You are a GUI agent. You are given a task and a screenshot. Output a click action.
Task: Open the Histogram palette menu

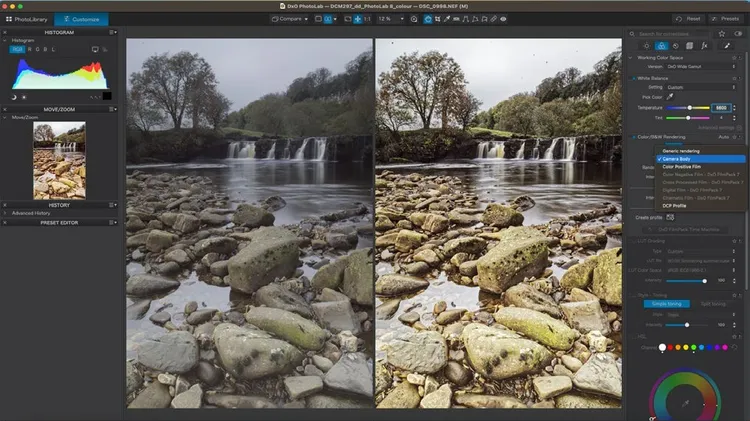113,33
